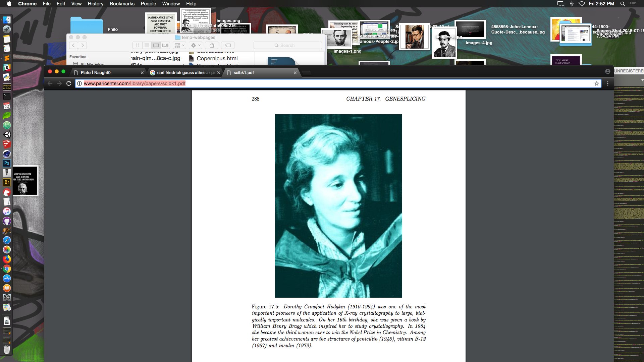Open the Apple menu
This screenshot has height=362, width=644.
coord(9,4)
